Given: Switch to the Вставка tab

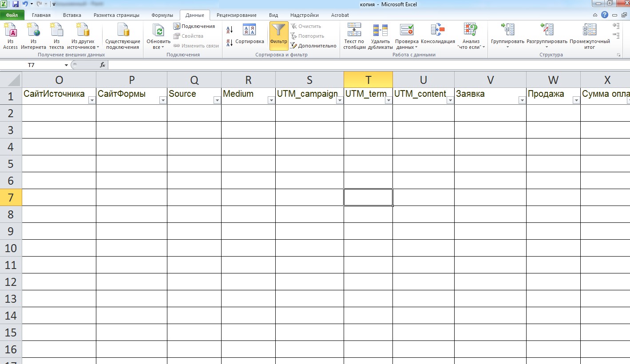Looking at the screenshot, I should 72,15.
